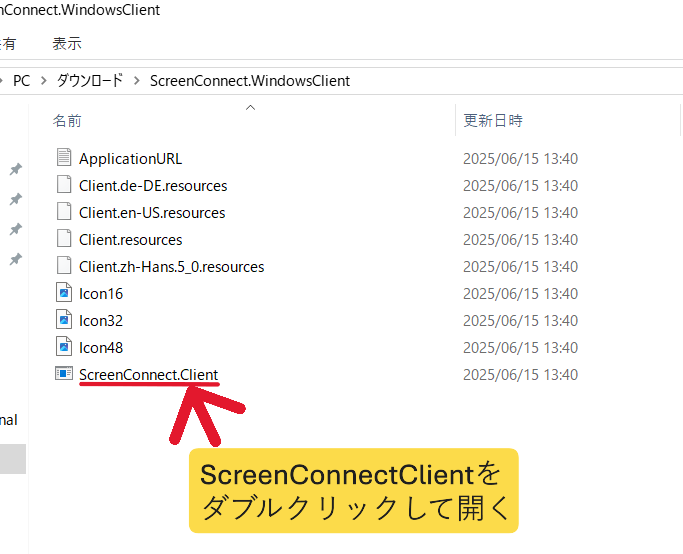Click the ScreenConnect.Client modified date cell
Viewport: 683px width, 554px height.
pos(520,375)
